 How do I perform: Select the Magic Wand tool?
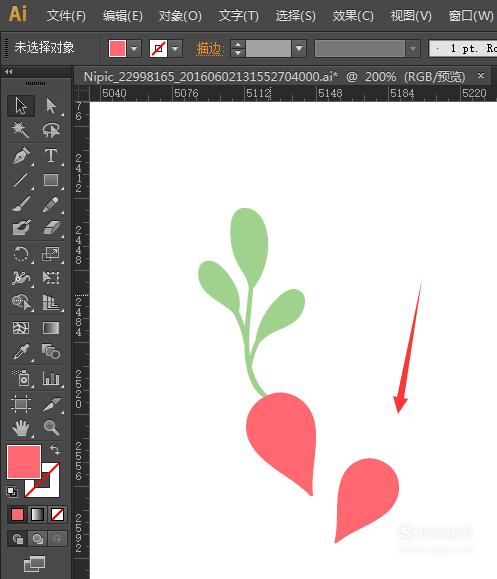[21, 130]
